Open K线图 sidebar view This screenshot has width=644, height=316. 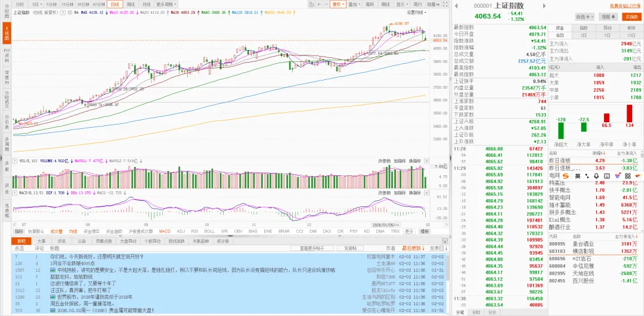click(x=7, y=34)
